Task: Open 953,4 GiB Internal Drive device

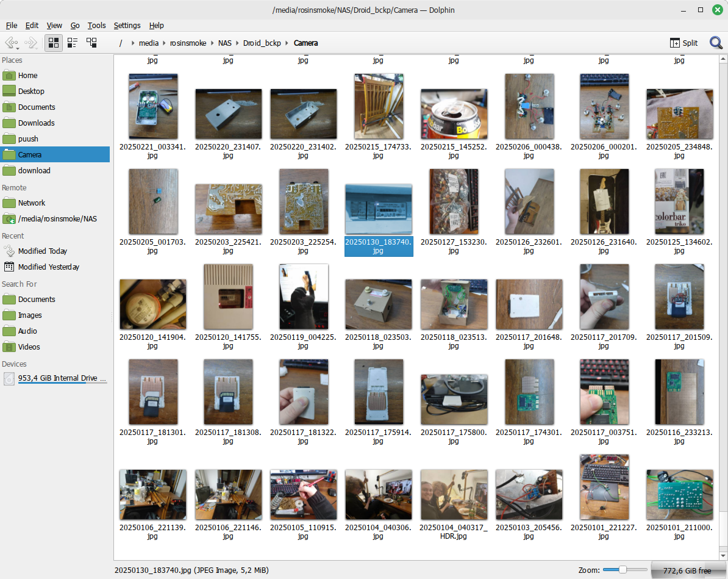Action: 55,379
